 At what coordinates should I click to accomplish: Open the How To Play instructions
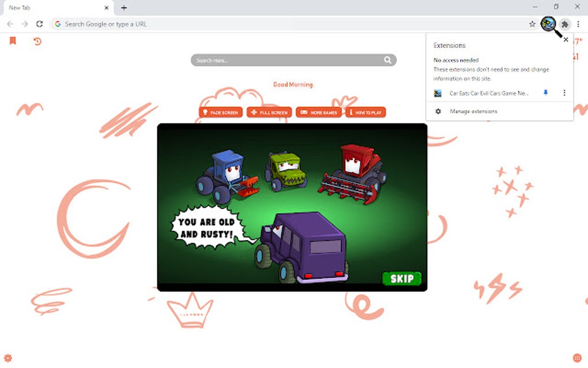(365, 112)
